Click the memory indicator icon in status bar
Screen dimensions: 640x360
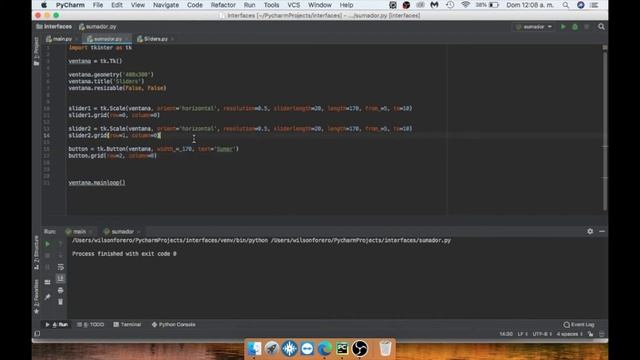pos(602,334)
